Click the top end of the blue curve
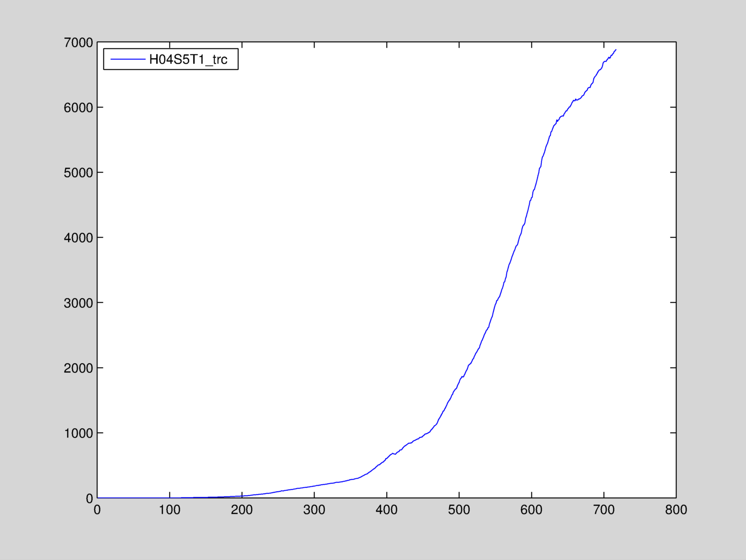 (616, 49)
